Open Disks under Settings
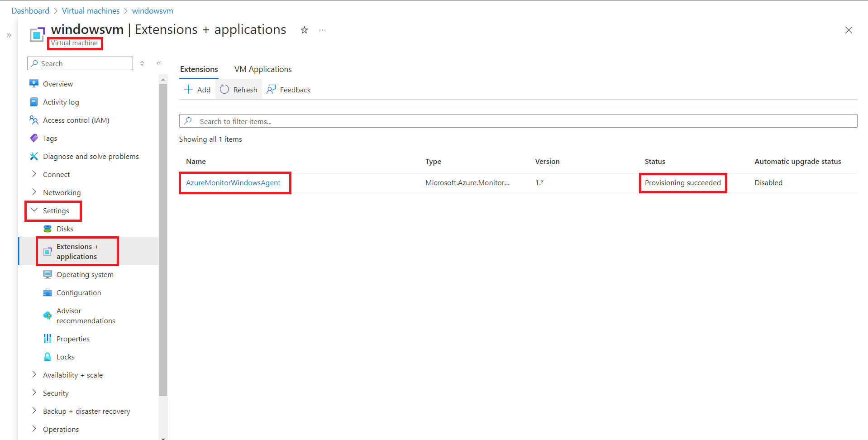Image resolution: width=868 pixels, height=440 pixels. (65, 229)
